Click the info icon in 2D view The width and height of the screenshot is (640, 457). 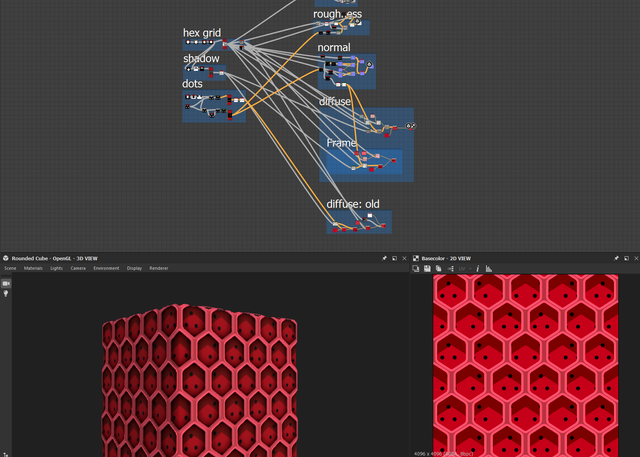click(x=477, y=268)
